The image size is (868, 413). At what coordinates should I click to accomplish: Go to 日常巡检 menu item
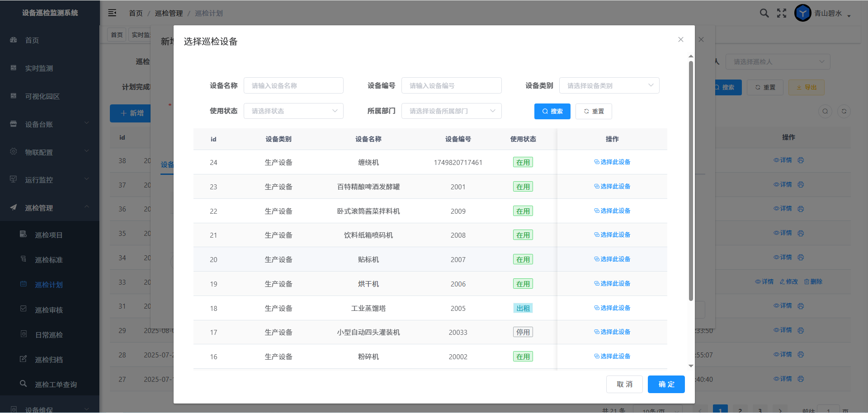point(49,335)
